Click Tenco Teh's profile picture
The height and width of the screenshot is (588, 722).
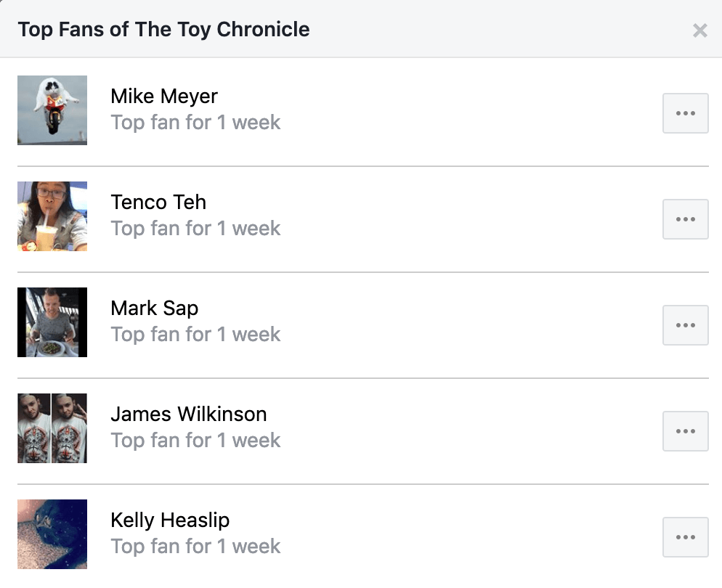tap(52, 216)
